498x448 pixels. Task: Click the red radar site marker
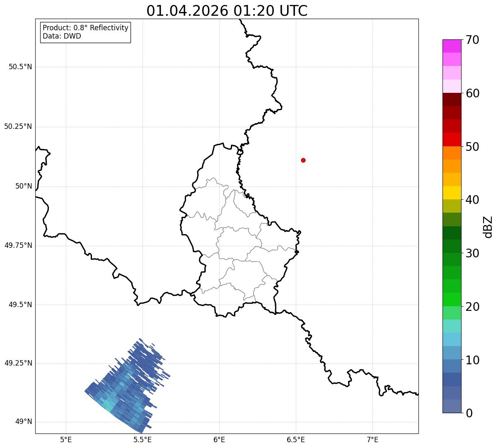tap(303, 160)
